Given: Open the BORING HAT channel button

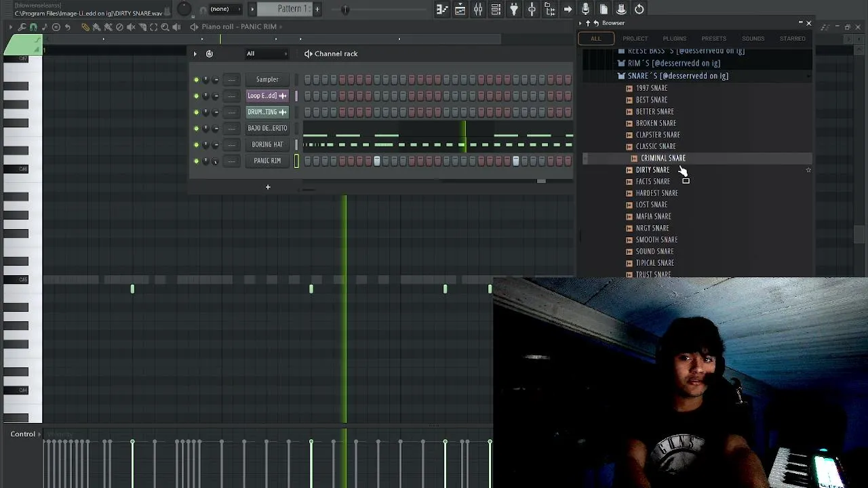Looking at the screenshot, I should [x=267, y=144].
